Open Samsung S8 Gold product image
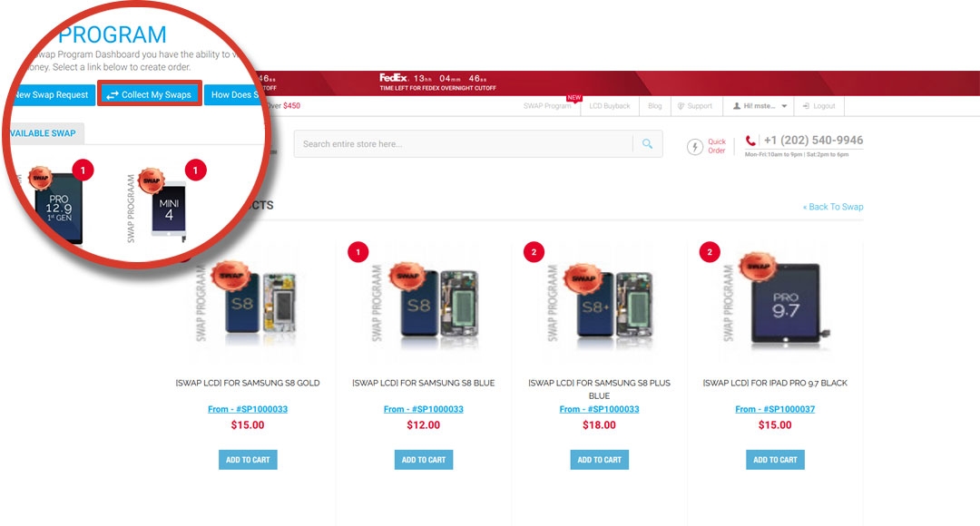The width and height of the screenshot is (980, 526). click(248, 304)
